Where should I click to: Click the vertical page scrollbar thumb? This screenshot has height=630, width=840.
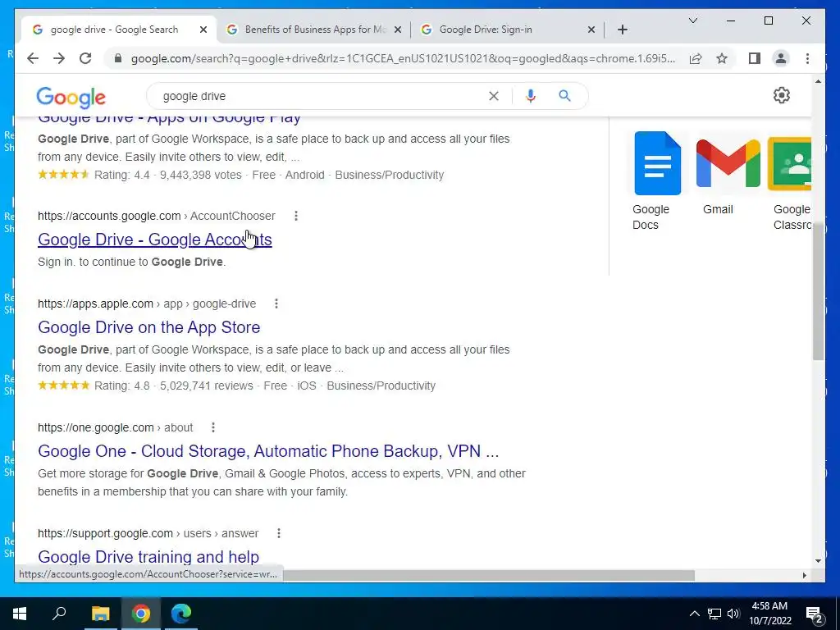(818, 292)
